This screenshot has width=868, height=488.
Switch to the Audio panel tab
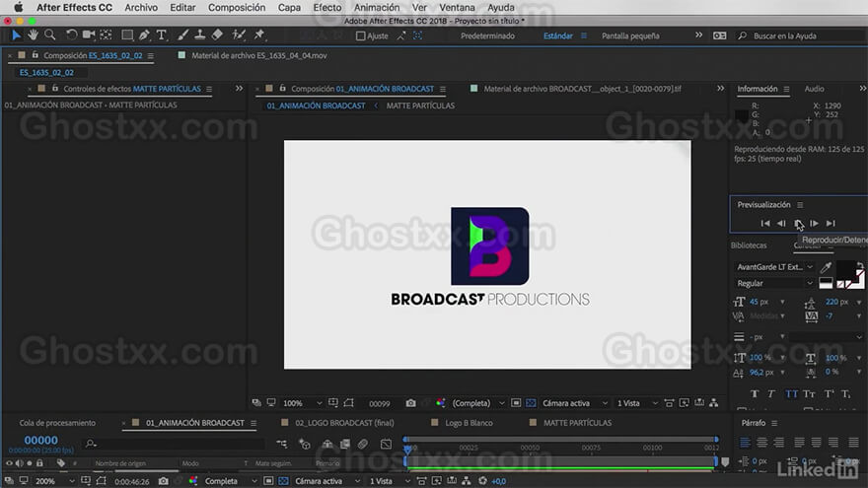click(814, 89)
